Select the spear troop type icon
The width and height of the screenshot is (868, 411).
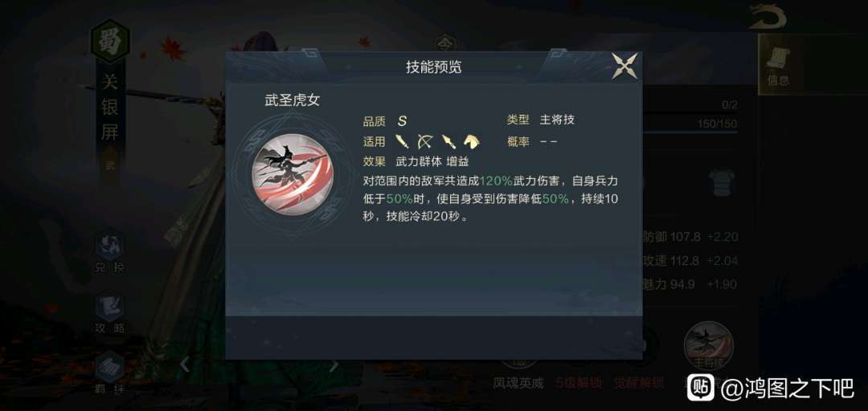(448, 141)
